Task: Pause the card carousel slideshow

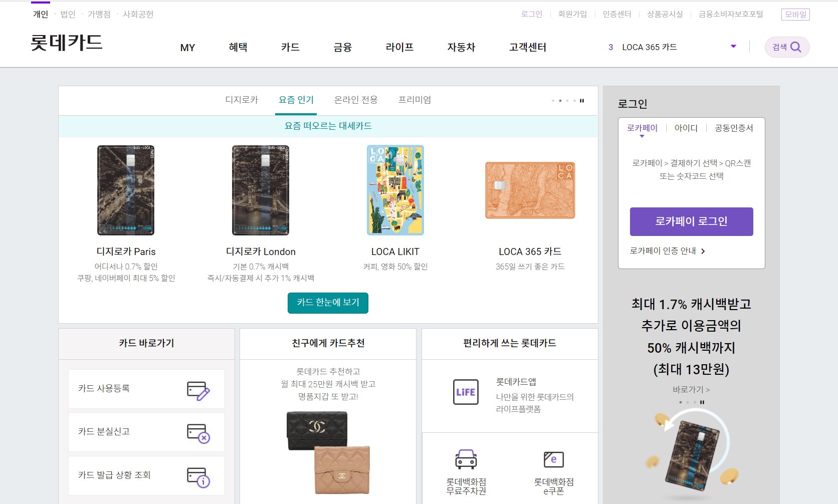Action: click(582, 101)
